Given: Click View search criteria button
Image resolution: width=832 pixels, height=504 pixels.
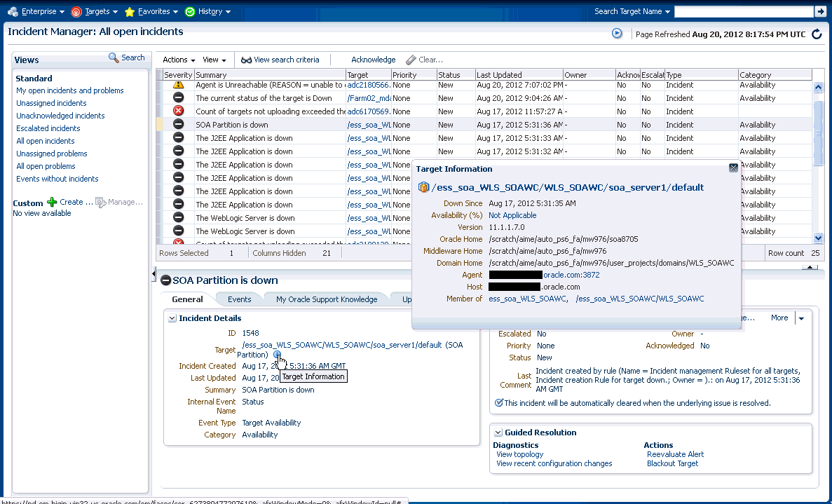Looking at the screenshot, I should pyautogui.click(x=280, y=60).
